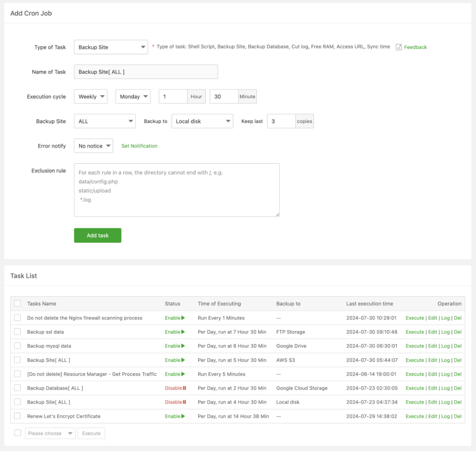Open the Set Notification link
Screen dimensions: 476x451
coord(139,146)
